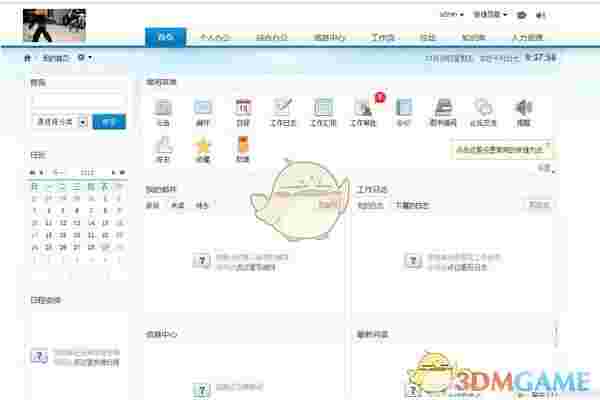This screenshot has width=600, height=400.
Task: Open the blue notebook shortcut icon
Action: (x=404, y=108)
